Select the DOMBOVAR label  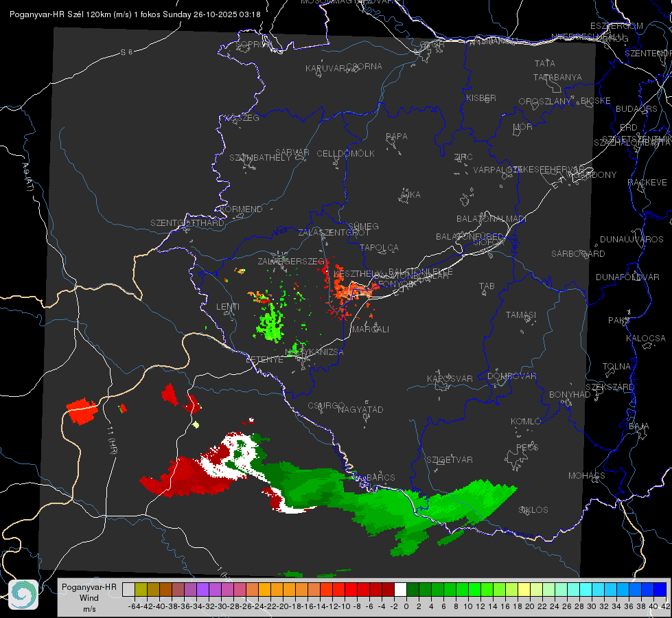[511, 376]
